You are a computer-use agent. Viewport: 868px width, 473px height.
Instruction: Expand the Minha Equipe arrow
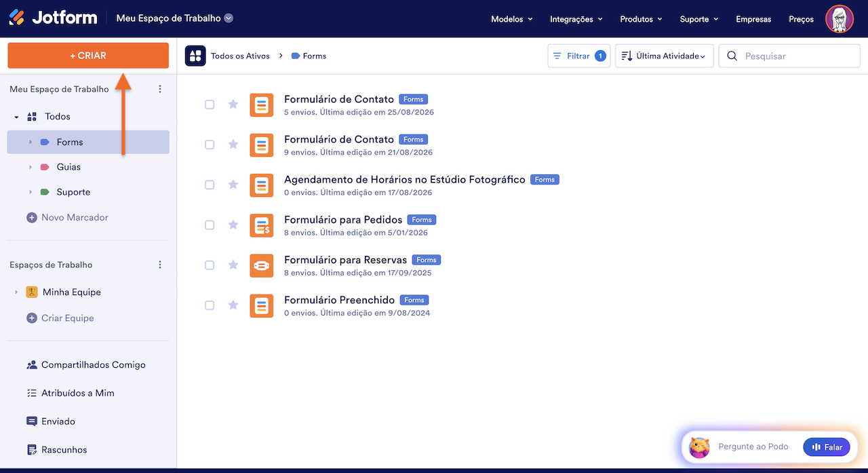(x=16, y=292)
